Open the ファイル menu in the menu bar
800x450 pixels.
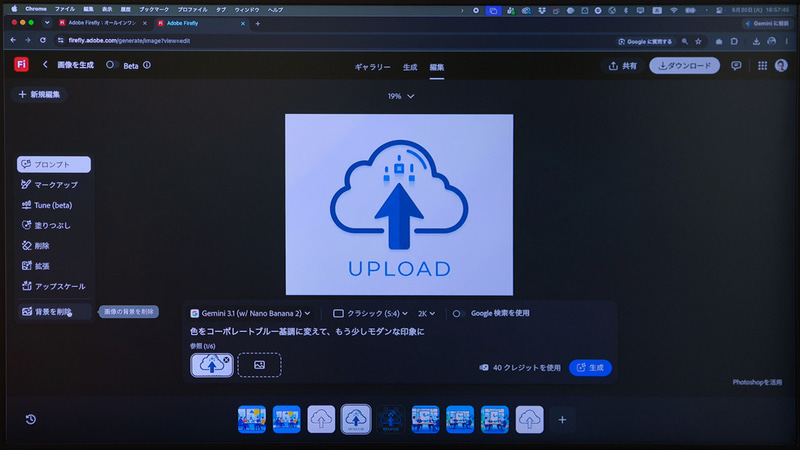pyautogui.click(x=65, y=10)
